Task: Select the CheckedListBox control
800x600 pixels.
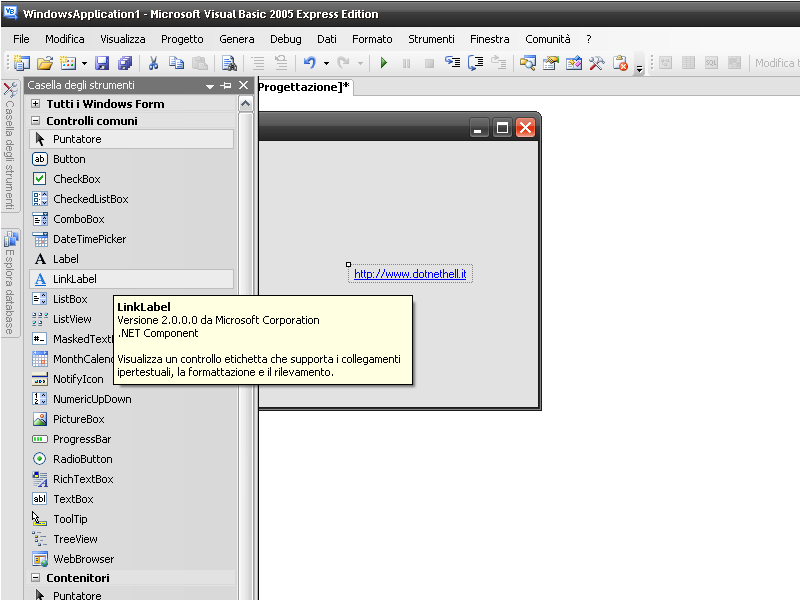Action: click(132, 199)
